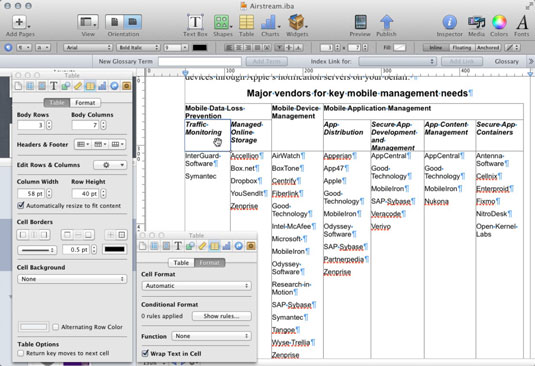Screen dimensions: 535x366
Task: Click the Add Term button
Action: pos(266,61)
